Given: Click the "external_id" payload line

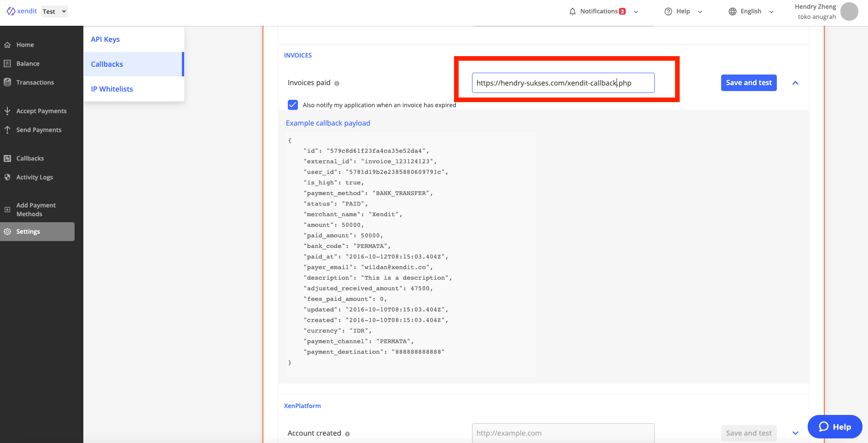Looking at the screenshot, I should (x=370, y=161).
